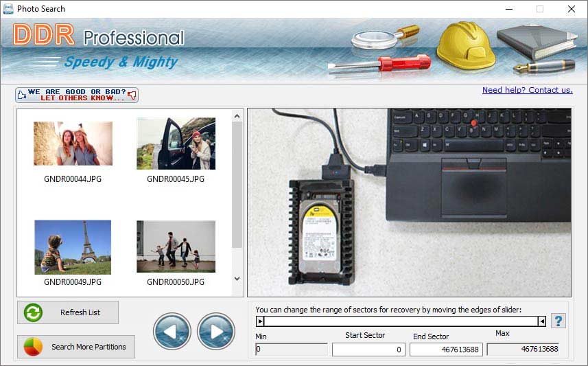
Task: Click the pie chart icon beside Search More Partitions
Action: pos(33,347)
